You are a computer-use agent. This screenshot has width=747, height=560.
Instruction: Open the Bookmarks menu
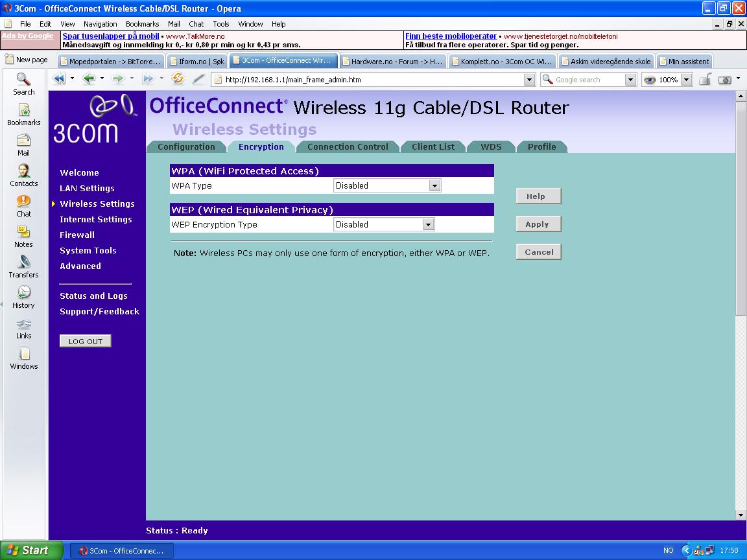(x=143, y=24)
